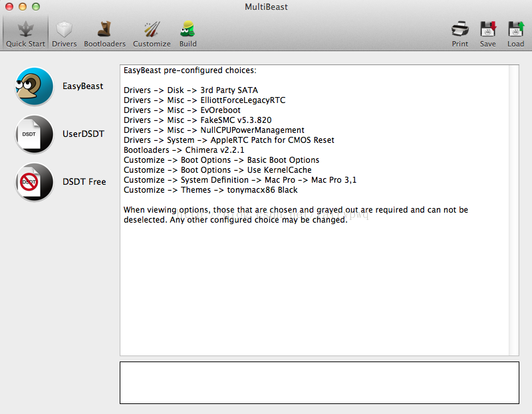
Task: Click the FakeSMC v5.3.820 line
Action: tap(198, 120)
